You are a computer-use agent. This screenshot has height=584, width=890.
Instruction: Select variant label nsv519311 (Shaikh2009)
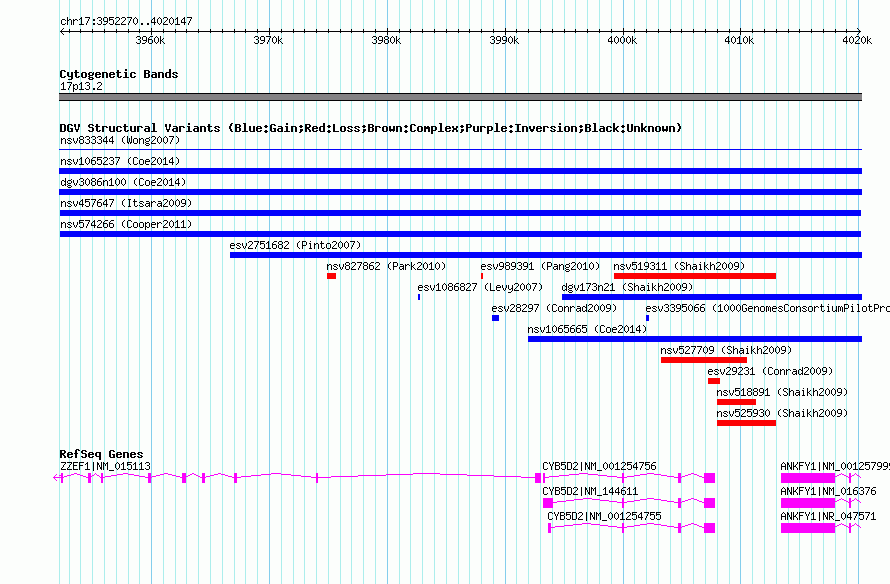coord(679,266)
